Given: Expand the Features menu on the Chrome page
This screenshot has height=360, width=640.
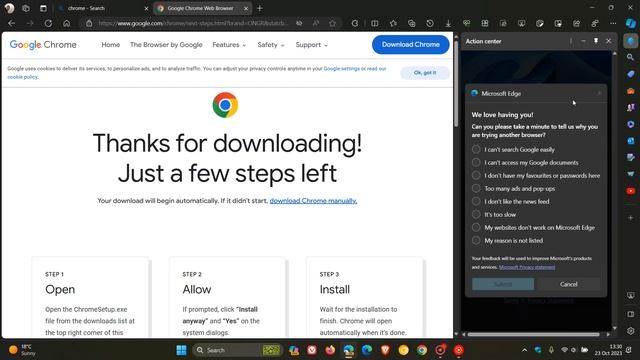Looking at the screenshot, I should [229, 44].
